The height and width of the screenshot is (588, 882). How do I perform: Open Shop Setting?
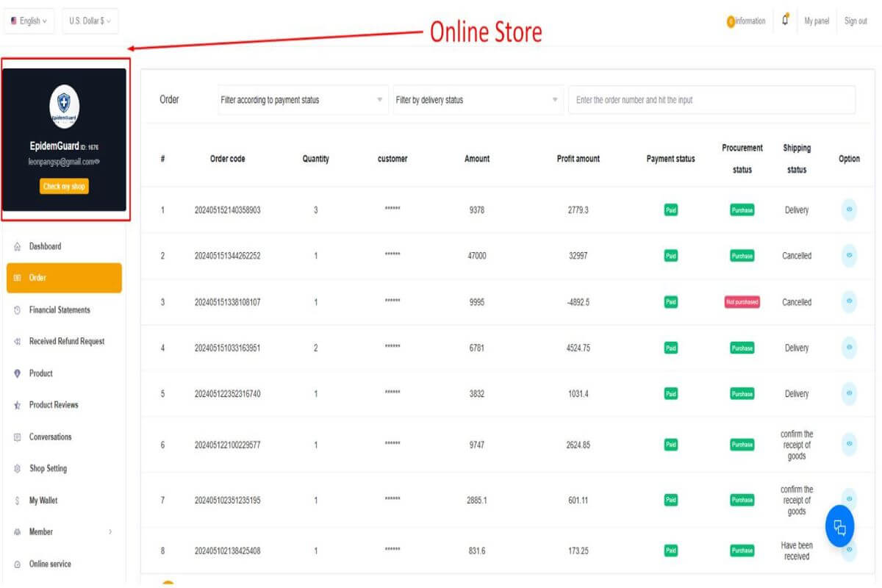[x=47, y=468]
